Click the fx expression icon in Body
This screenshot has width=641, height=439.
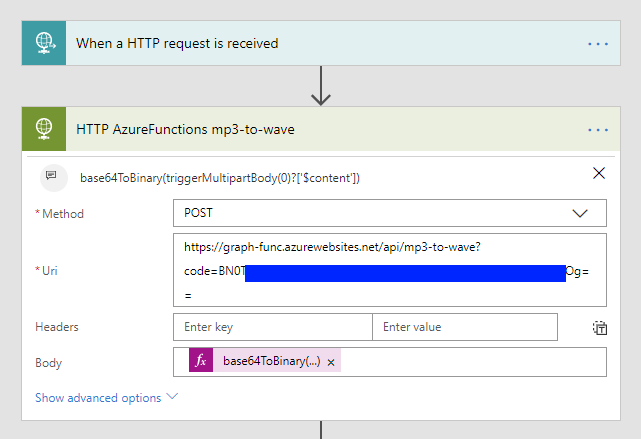(201, 361)
